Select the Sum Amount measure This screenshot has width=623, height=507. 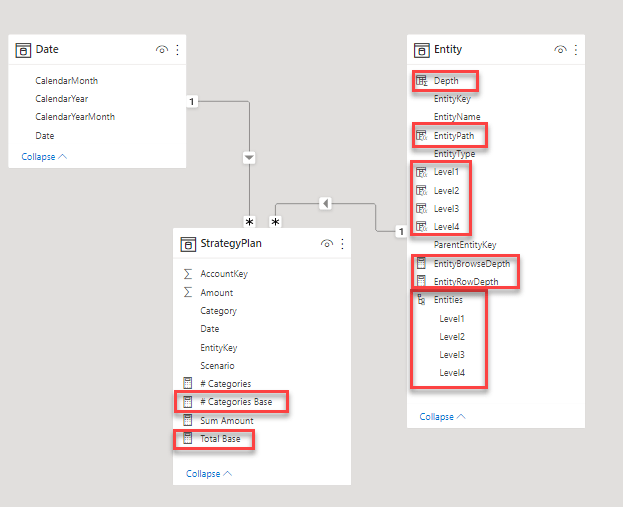226,421
